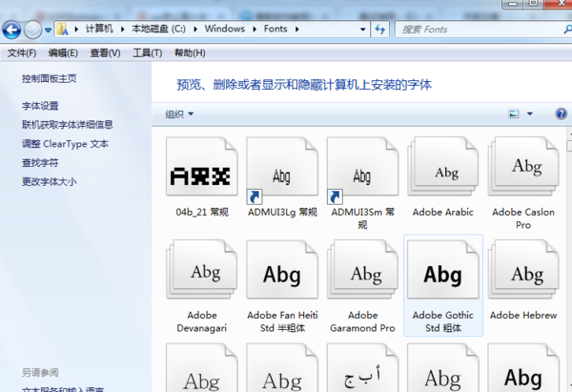Click the back navigation arrow button
The height and width of the screenshot is (392, 572).
click(x=12, y=30)
